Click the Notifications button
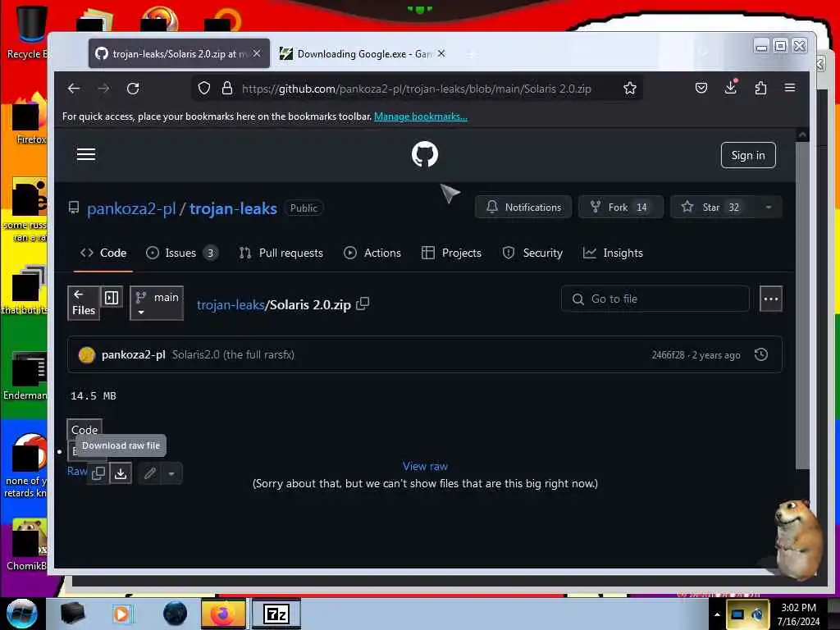Image resolution: width=840 pixels, height=630 pixels. pyautogui.click(x=523, y=208)
